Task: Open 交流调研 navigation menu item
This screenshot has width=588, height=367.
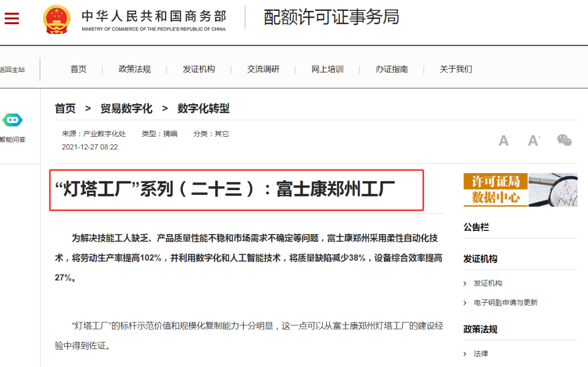Action: (x=263, y=69)
